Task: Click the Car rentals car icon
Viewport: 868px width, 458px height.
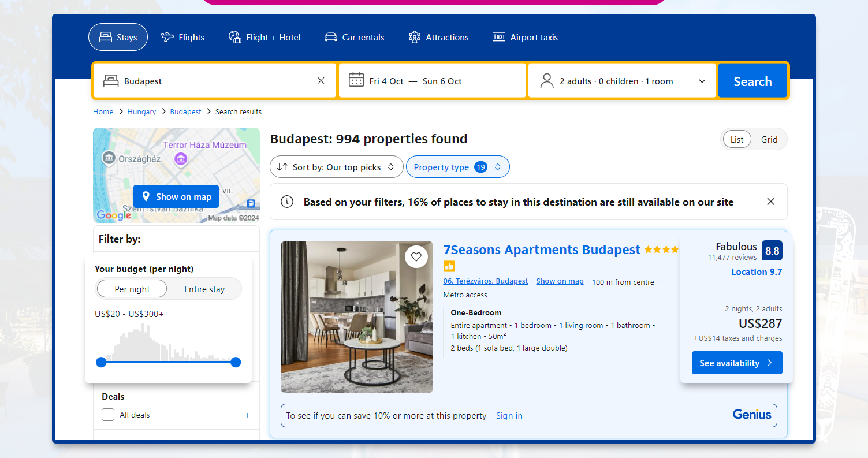Action: (x=330, y=36)
